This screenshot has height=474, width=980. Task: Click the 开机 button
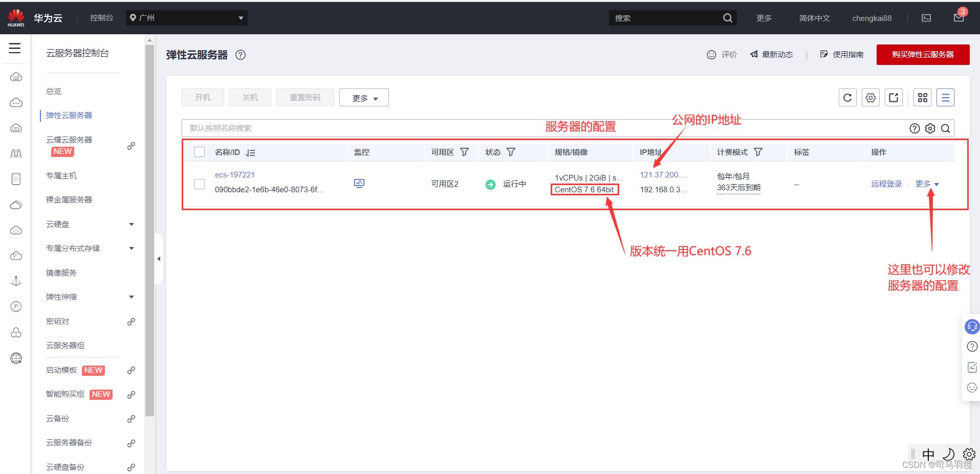click(203, 98)
